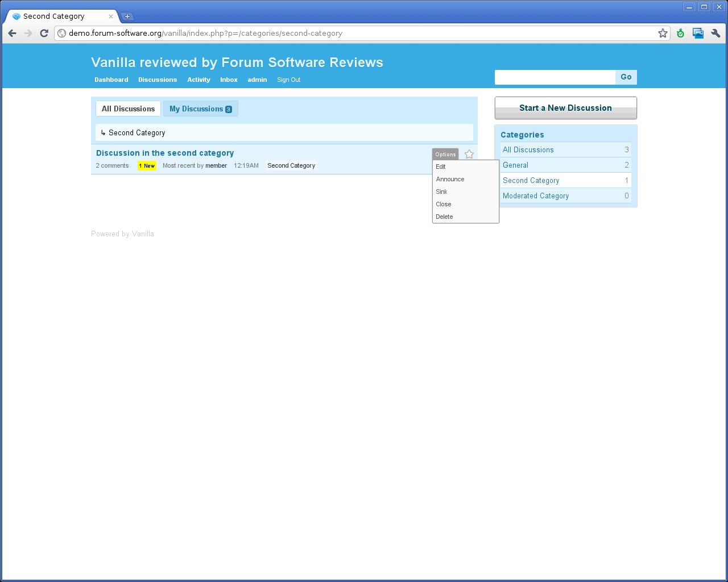
Task: Click the yellow '1 New' badge
Action: coord(147,165)
